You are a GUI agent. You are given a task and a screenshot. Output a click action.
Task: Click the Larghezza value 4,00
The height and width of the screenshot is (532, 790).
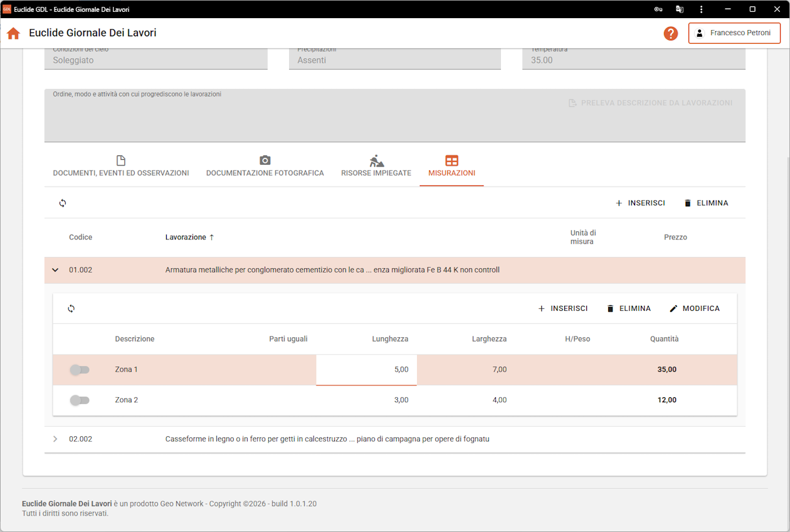pyautogui.click(x=499, y=400)
